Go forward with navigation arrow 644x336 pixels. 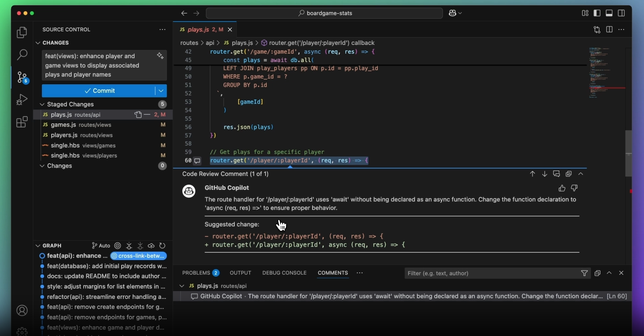pos(197,13)
